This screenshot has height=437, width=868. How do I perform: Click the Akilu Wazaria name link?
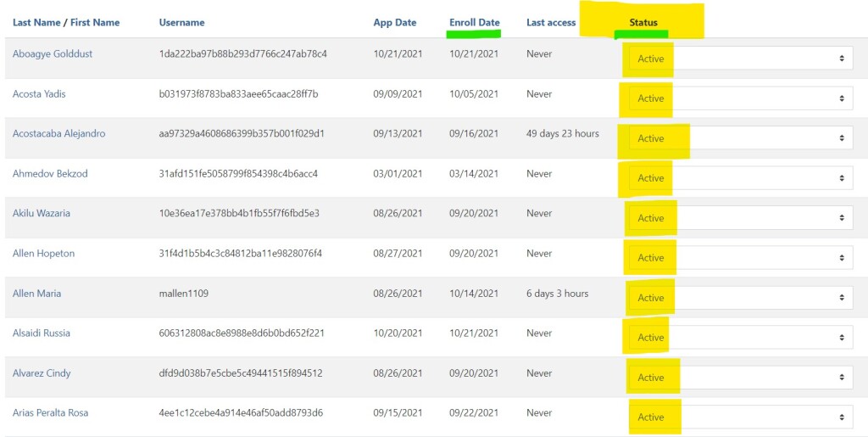[x=42, y=214]
